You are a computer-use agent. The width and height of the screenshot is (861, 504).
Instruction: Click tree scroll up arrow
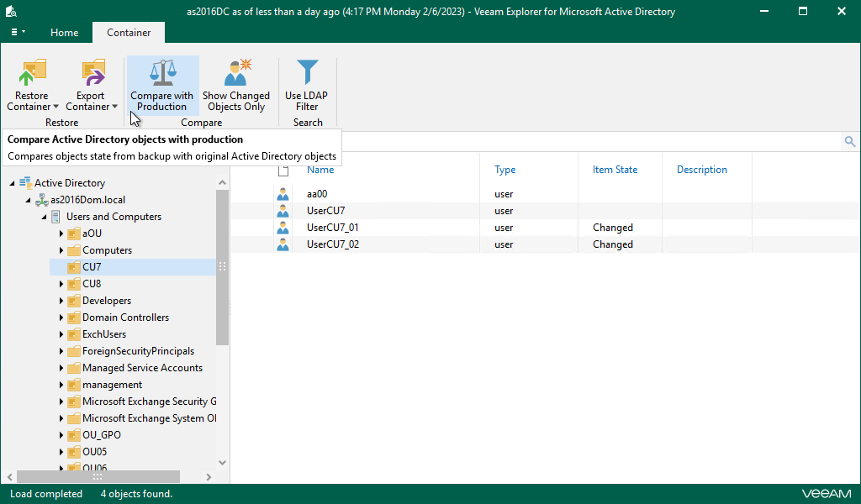pyautogui.click(x=222, y=182)
